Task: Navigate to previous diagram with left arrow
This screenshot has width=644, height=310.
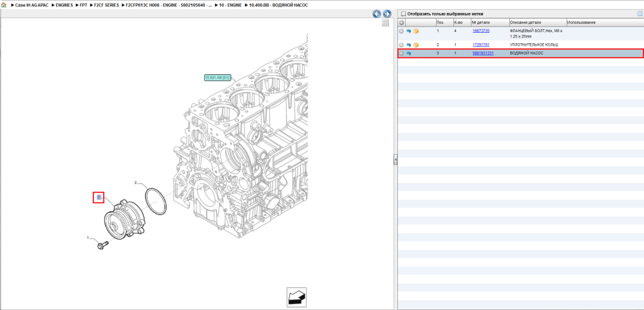Action: tap(377, 14)
